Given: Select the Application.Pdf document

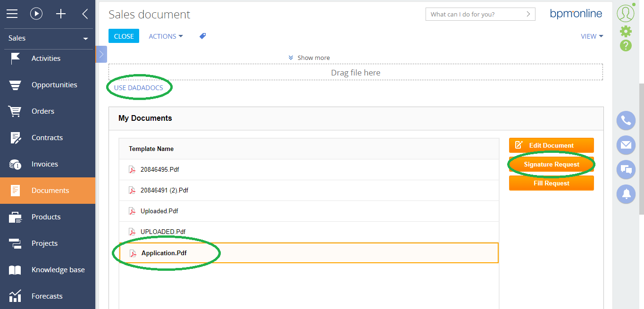Looking at the screenshot, I should [x=309, y=253].
